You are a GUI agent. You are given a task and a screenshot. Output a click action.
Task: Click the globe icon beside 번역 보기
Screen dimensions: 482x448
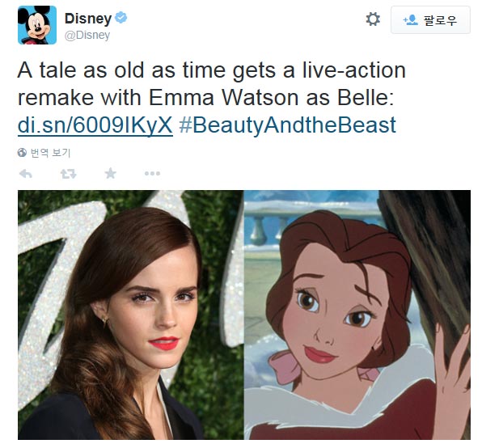coord(22,152)
